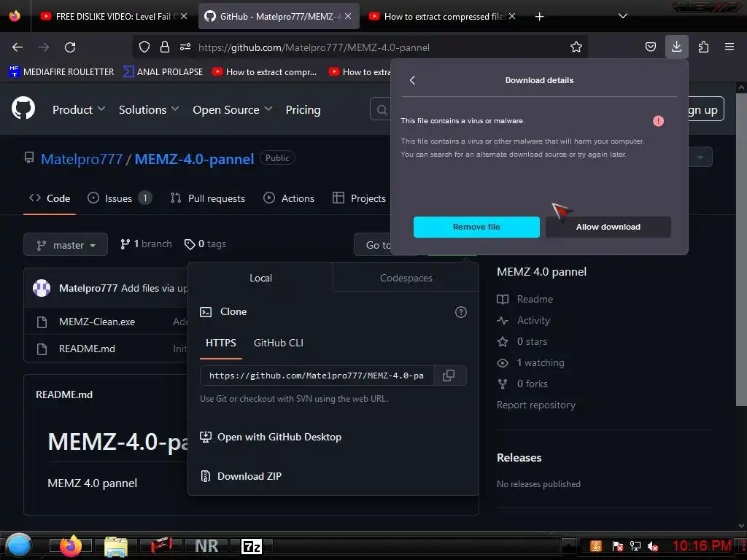Click the Allow download button

pos(608,227)
